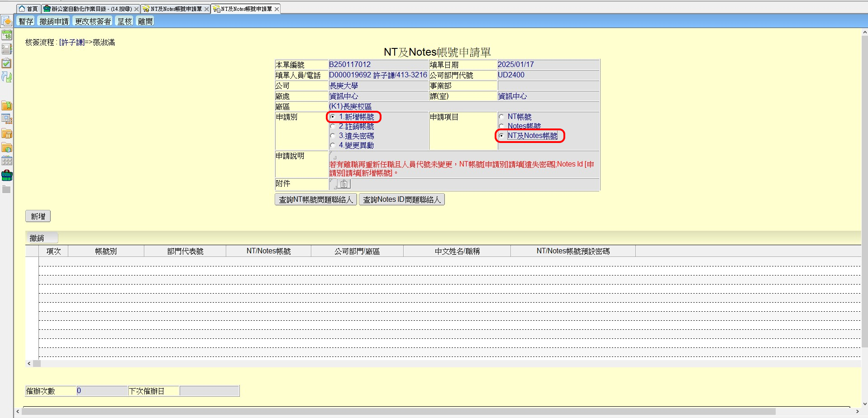Click the 暫存 toolbar button
The image size is (868, 418).
pos(26,21)
